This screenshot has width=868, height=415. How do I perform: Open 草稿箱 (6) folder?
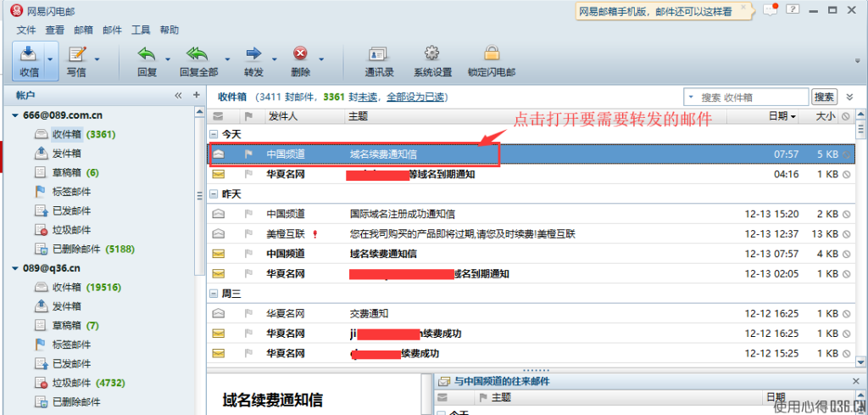[x=66, y=172]
